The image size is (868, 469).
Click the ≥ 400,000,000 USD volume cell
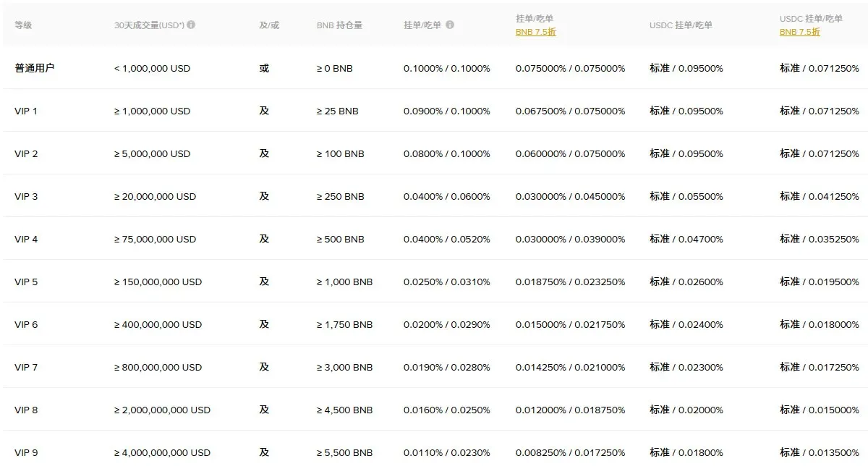pyautogui.click(x=158, y=324)
